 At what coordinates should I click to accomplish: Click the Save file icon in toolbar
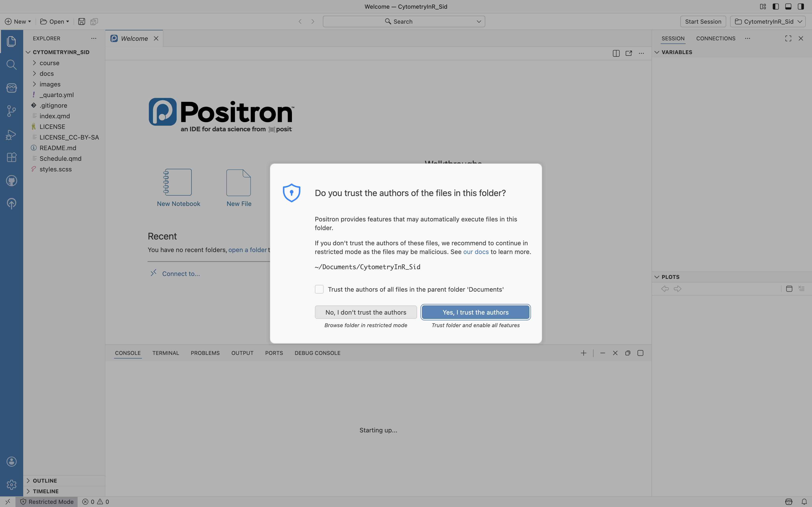81,21
